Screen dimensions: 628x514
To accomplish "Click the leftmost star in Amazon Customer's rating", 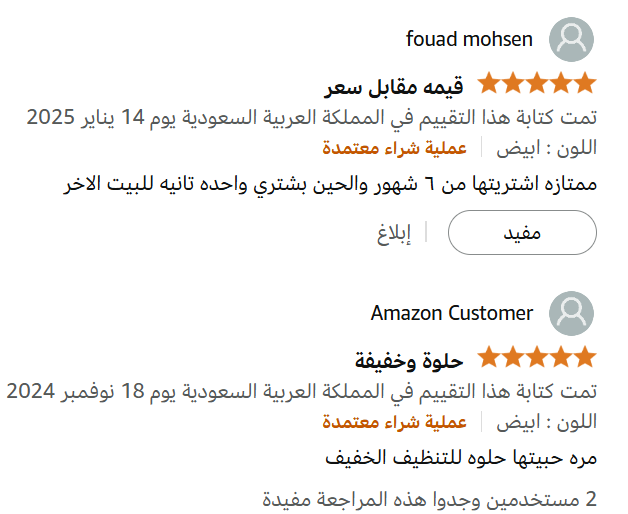I will 490,357.
